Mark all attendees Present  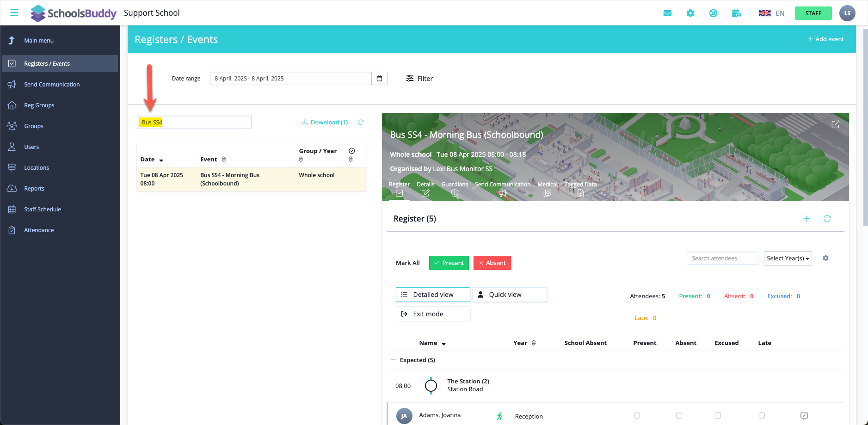[x=449, y=263]
